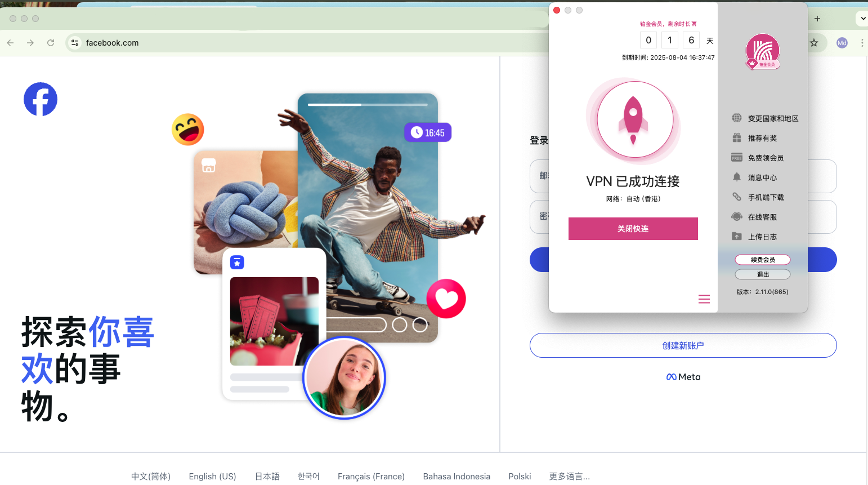Open new browser tab with plus
The height and width of the screenshot is (485, 868).
(817, 19)
